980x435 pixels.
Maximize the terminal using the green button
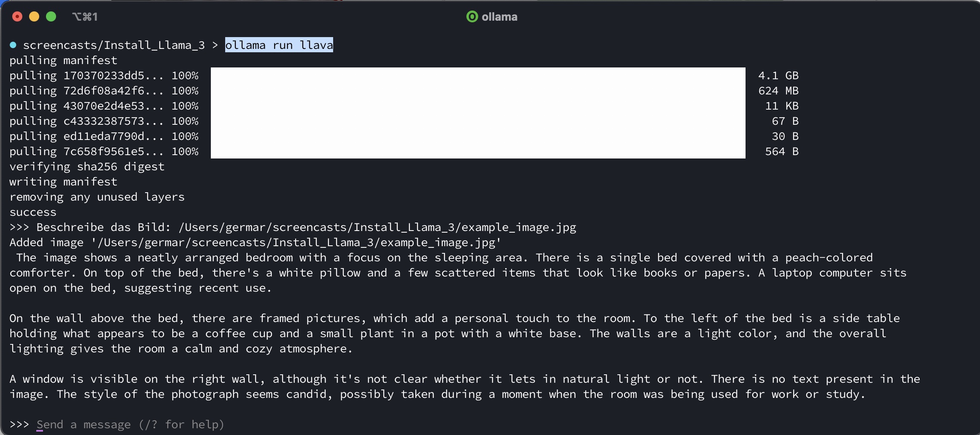coord(51,17)
